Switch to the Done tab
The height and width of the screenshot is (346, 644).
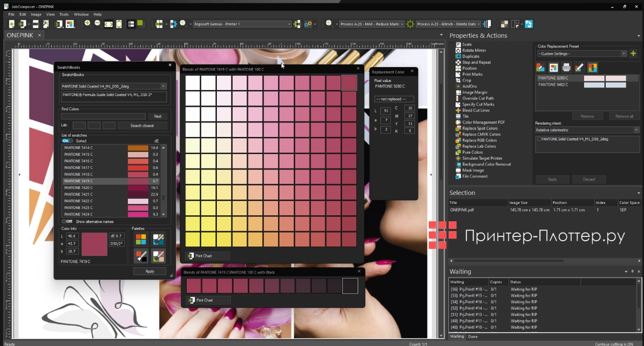472,336
